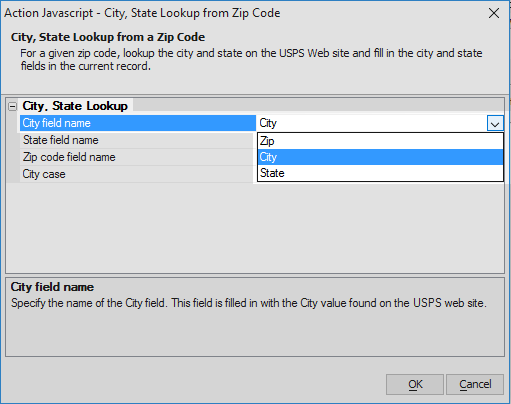Choose State from the dropdown list
This screenshot has height=404, width=511.
[380, 173]
